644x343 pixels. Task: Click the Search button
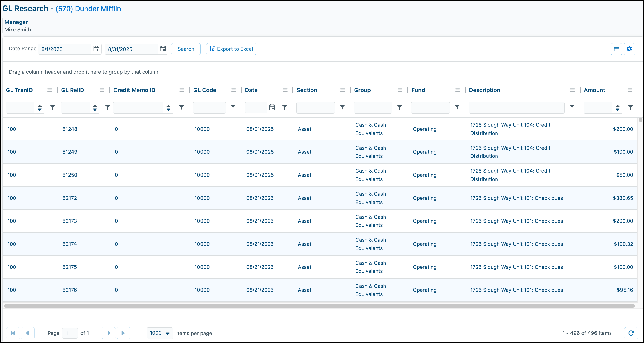[186, 49]
